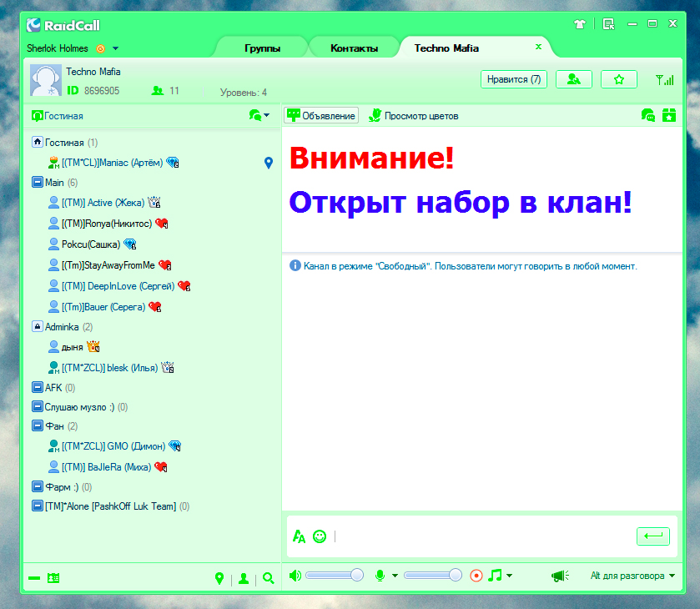Select user [(TM)] BaJleRa (Миха)
This screenshot has height=609, width=700.
click(106, 467)
